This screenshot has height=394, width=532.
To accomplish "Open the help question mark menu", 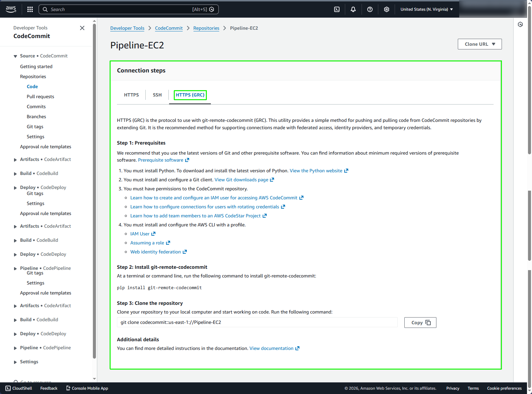I will pos(370,9).
